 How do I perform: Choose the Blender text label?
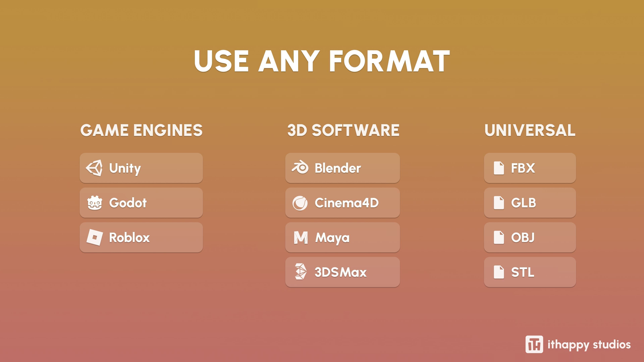(x=338, y=168)
